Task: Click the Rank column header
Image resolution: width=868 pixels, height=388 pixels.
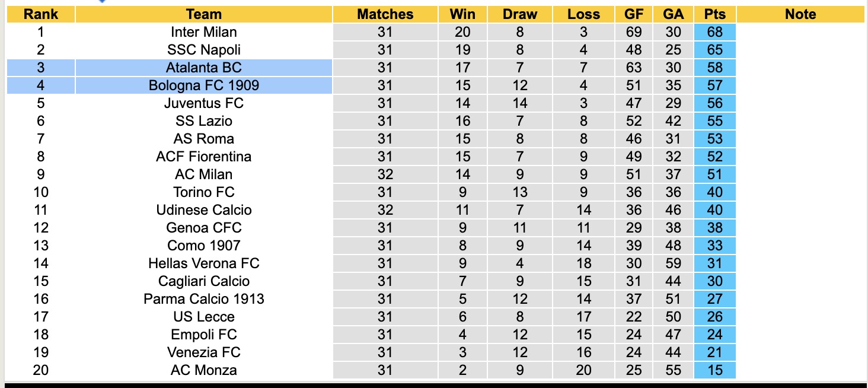Action: click(x=40, y=14)
